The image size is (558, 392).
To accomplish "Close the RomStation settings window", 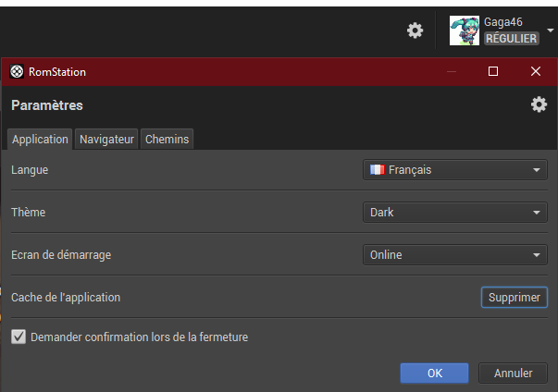I will point(536,71).
